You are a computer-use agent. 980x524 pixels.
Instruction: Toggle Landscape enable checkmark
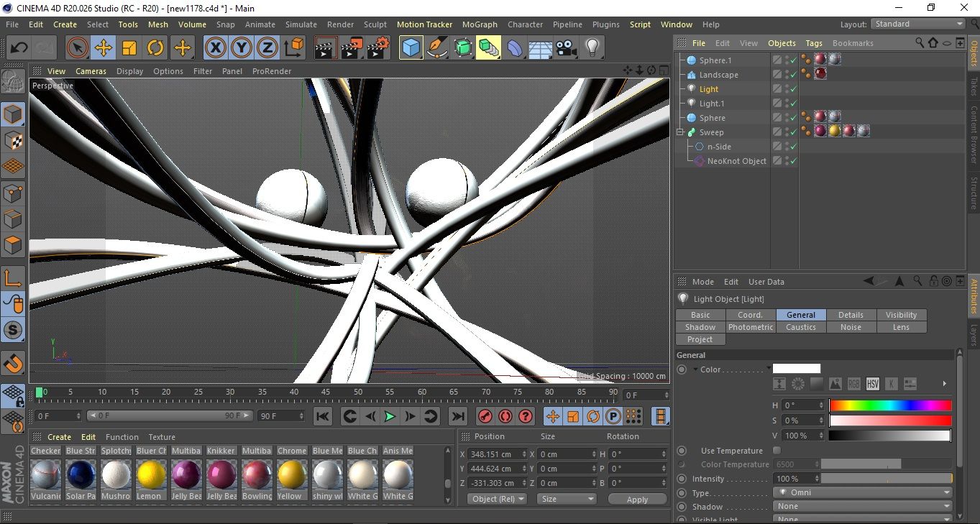coord(794,75)
